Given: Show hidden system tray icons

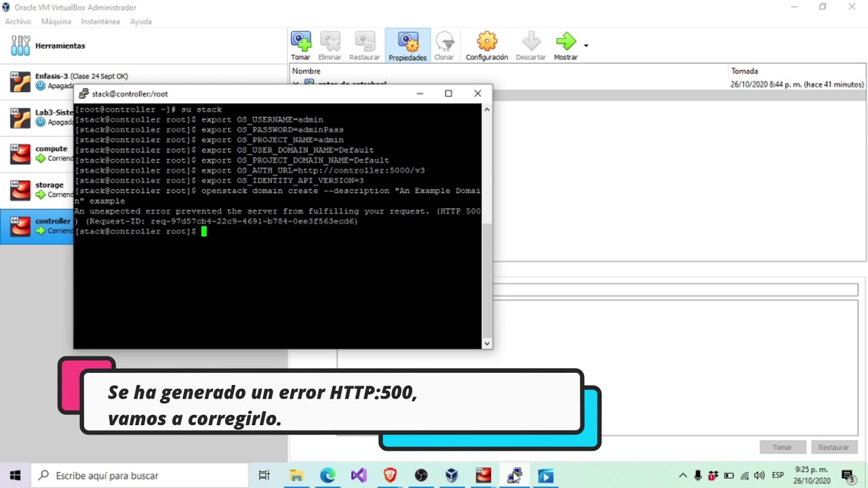Looking at the screenshot, I should (683, 475).
